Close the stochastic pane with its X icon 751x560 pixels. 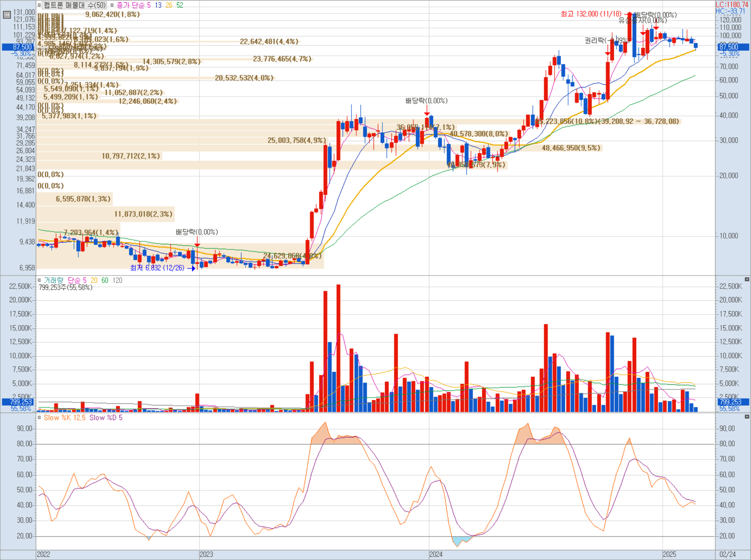click(747, 417)
